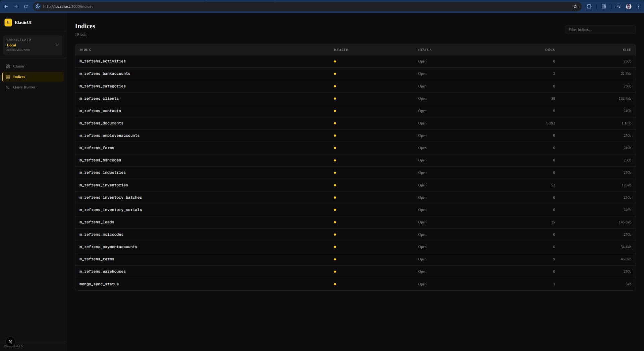This screenshot has height=351, width=644.
Task: Click the browser address bar URL
Action: [x=68, y=6]
